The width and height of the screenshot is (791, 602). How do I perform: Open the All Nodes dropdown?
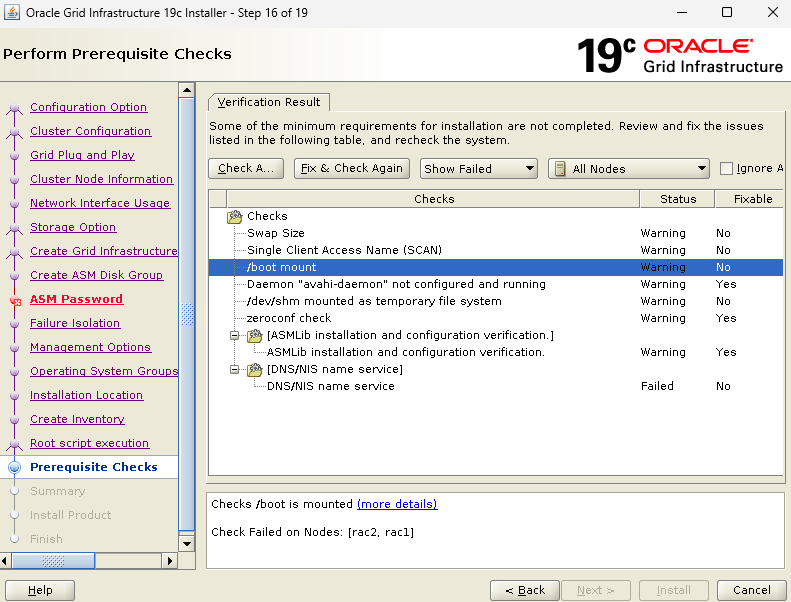point(629,169)
